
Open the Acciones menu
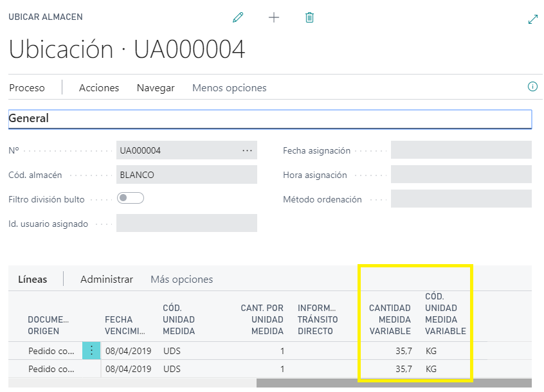(x=99, y=87)
